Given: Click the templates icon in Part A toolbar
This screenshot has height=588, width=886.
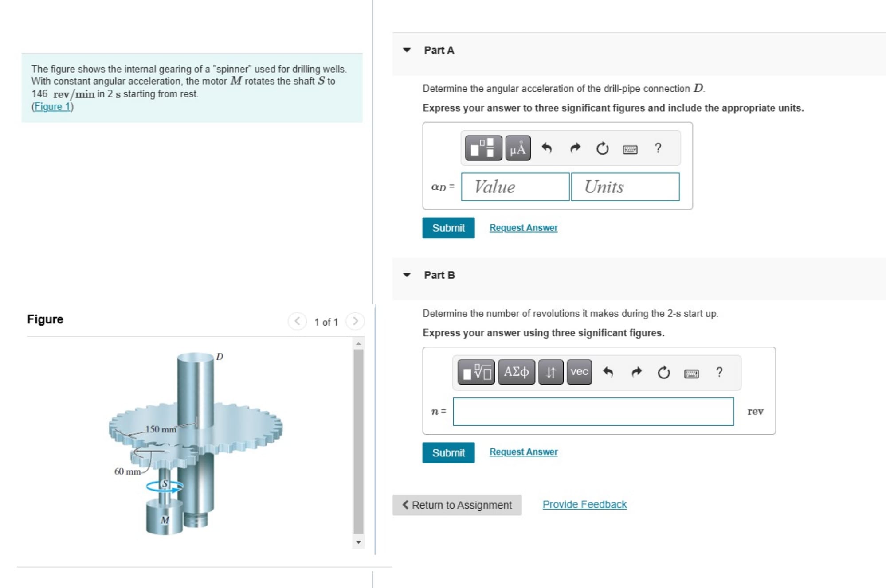Looking at the screenshot, I should [483, 148].
